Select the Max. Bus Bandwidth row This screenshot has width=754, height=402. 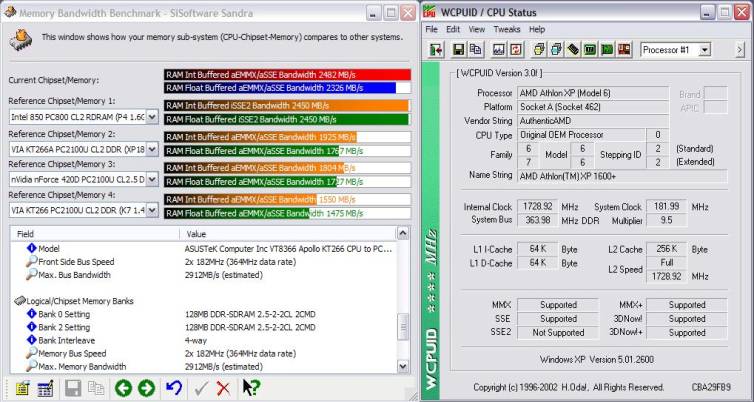204,275
